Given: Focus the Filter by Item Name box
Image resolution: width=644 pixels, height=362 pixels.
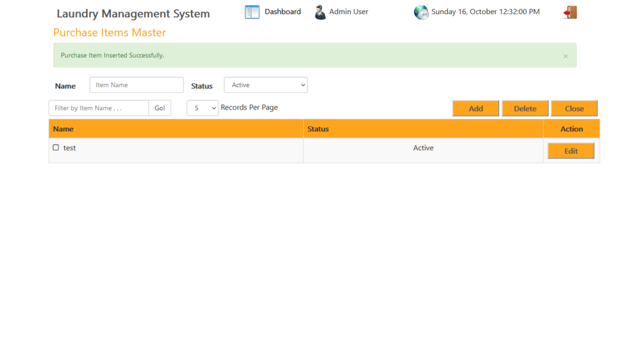Looking at the screenshot, I should (99, 108).
